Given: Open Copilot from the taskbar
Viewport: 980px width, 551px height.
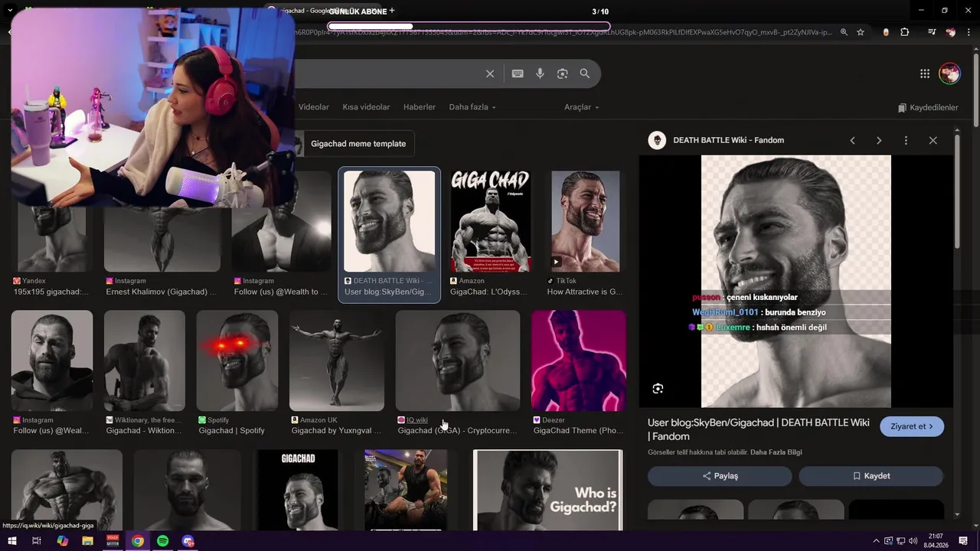Looking at the screenshot, I should (x=62, y=541).
